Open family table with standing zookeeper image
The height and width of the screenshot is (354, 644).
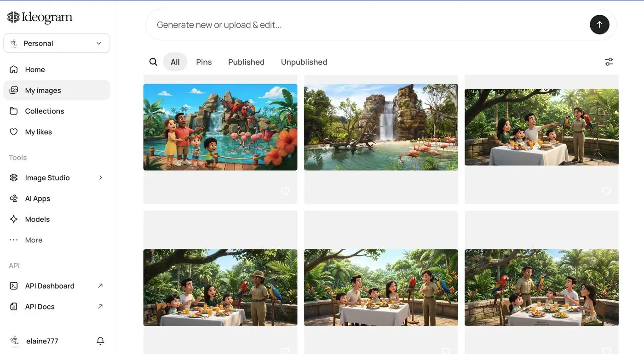click(381, 287)
